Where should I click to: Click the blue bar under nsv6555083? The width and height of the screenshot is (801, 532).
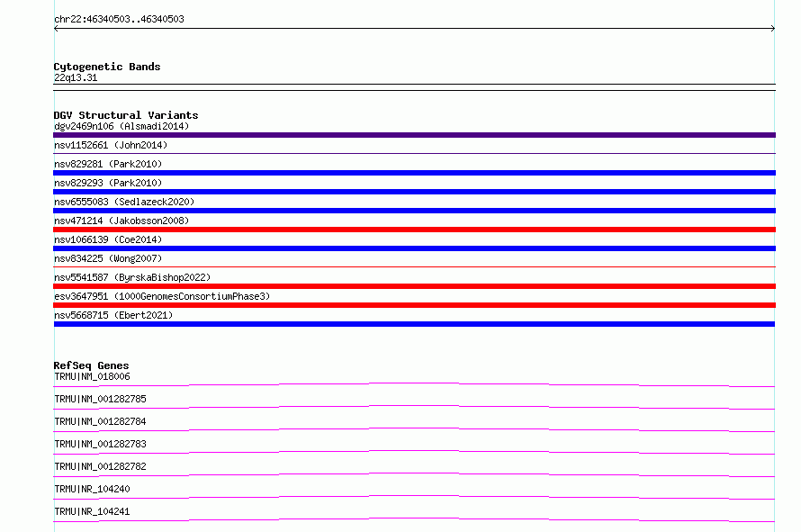click(414, 211)
